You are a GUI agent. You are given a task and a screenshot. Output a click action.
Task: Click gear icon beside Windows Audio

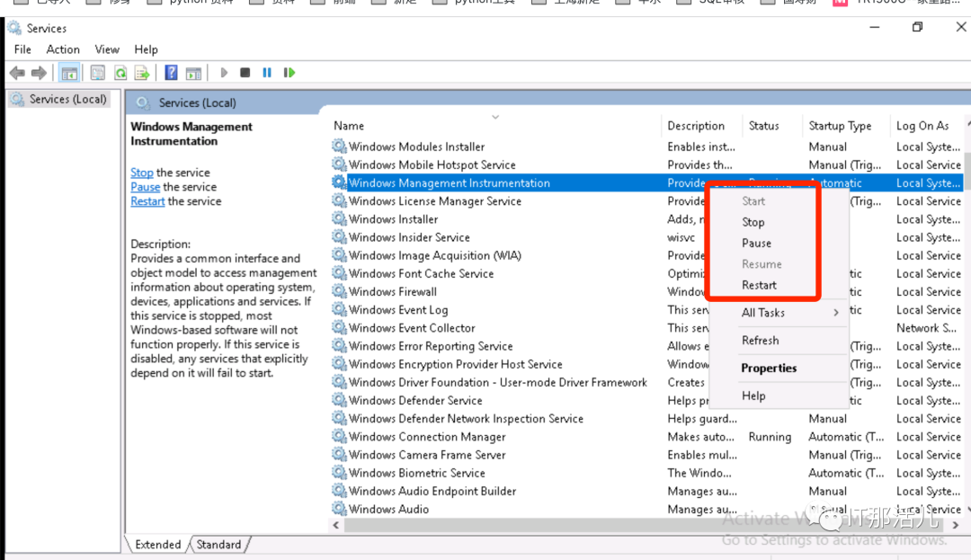pos(339,508)
